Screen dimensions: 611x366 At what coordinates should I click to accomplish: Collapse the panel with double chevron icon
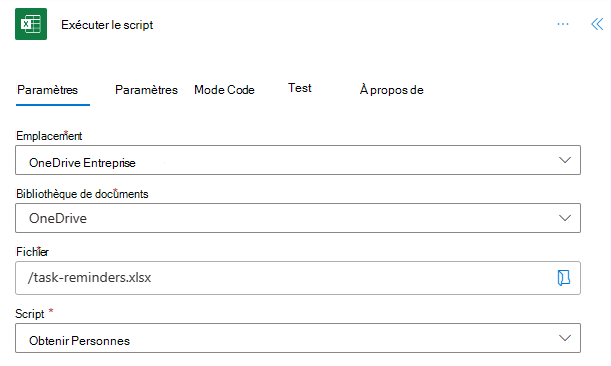(597, 24)
